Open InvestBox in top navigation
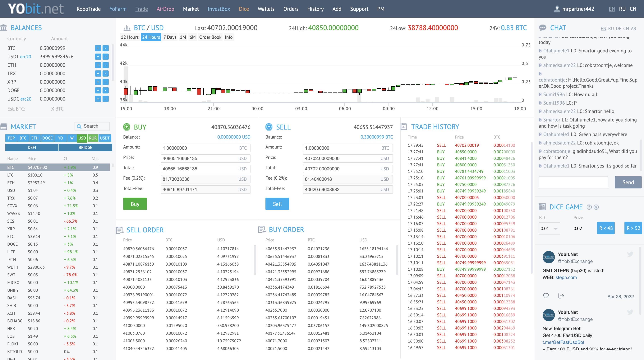This screenshot has height=360, width=644. click(219, 9)
